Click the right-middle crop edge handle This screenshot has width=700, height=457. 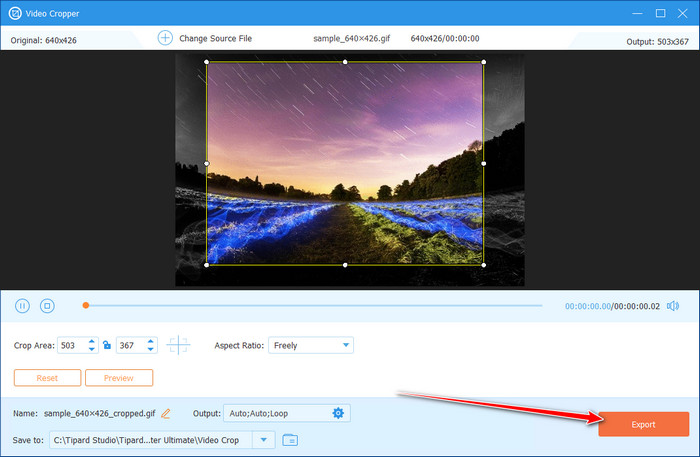(x=483, y=164)
